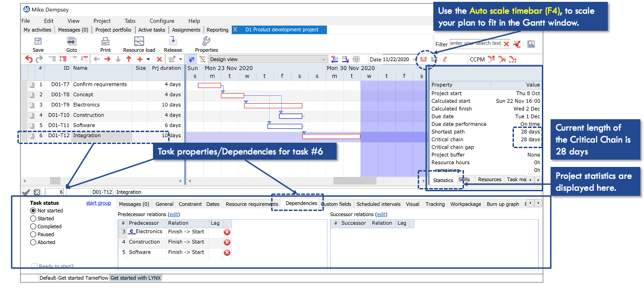This screenshot has width=644, height=288.
Task: Tick the Ready to start checkbox
Action: coord(34,266)
